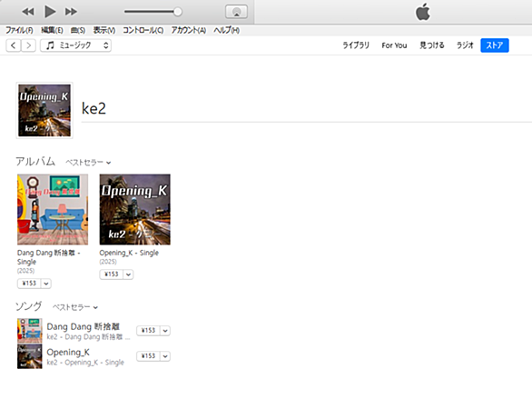The image size is (532, 399).
Task: Select the Dang Dang 断捨離 song title
Action: pyautogui.click(x=84, y=326)
